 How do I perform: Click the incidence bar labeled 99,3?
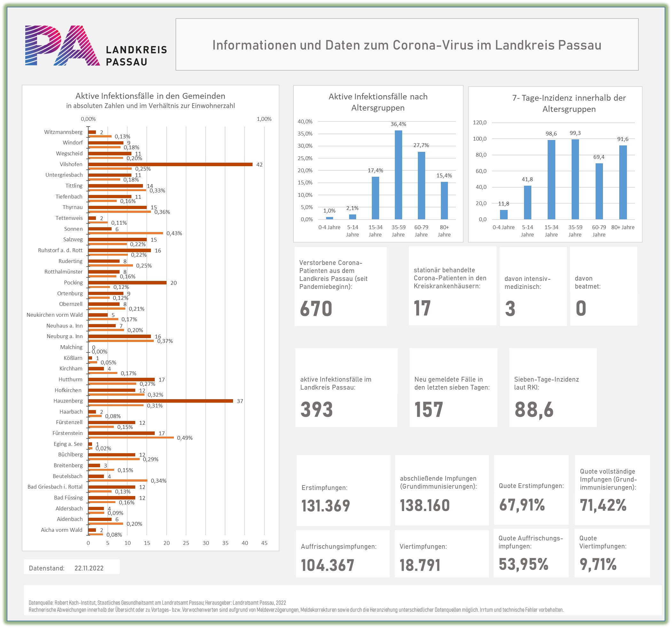tap(575, 180)
